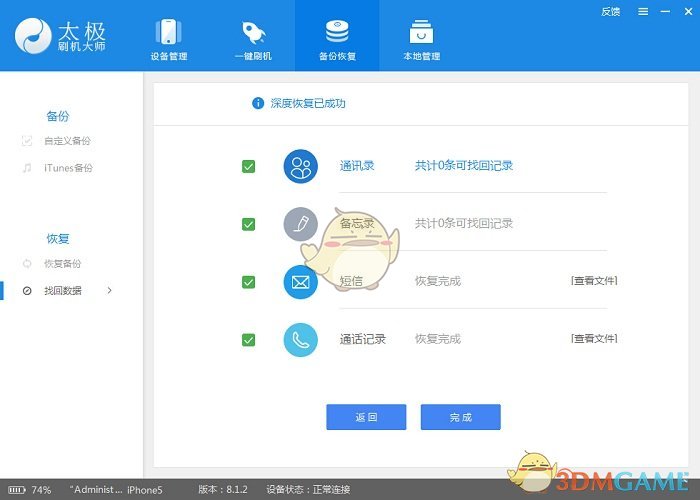This screenshot has width=700, height=500.
Task: Click 设备状态：正常连接 status text
Action: (308, 490)
